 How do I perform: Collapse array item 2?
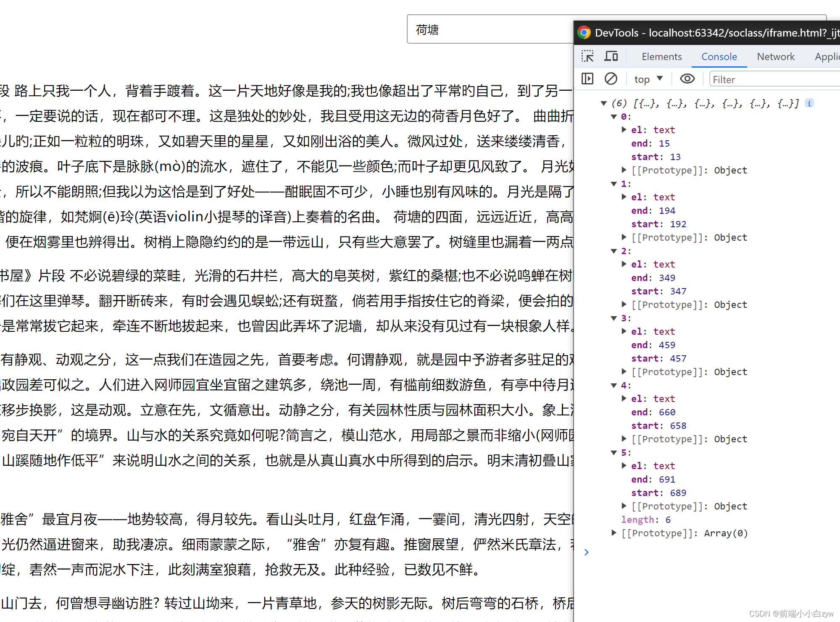(x=614, y=251)
